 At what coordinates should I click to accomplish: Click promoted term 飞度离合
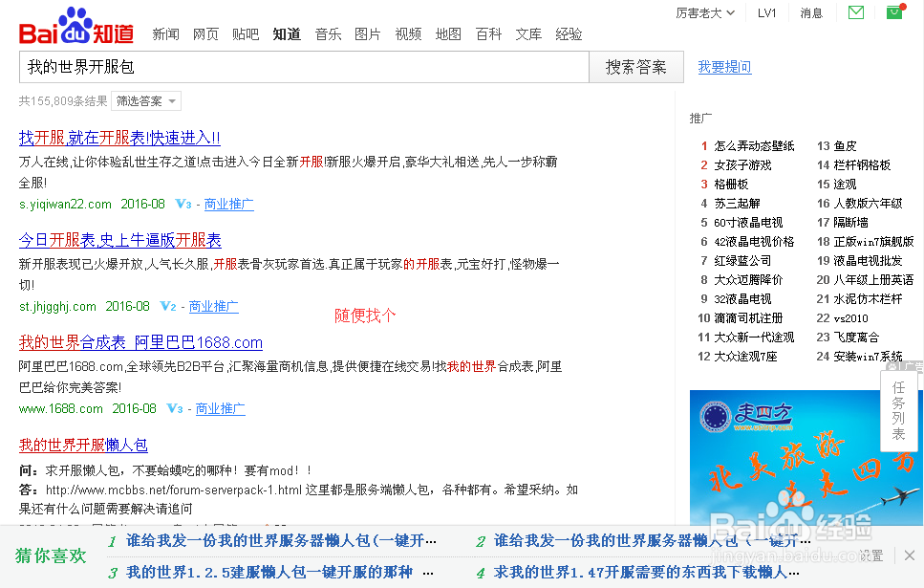click(855, 338)
